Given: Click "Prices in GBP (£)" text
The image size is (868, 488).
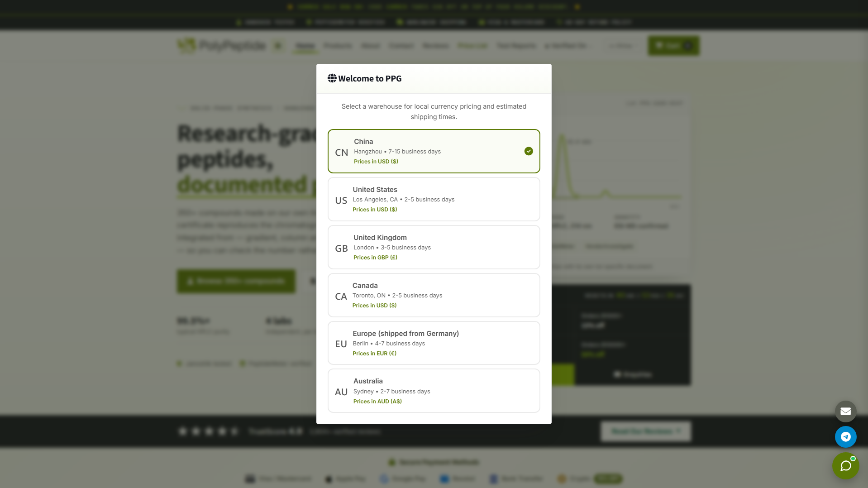Looking at the screenshot, I should [x=376, y=258].
